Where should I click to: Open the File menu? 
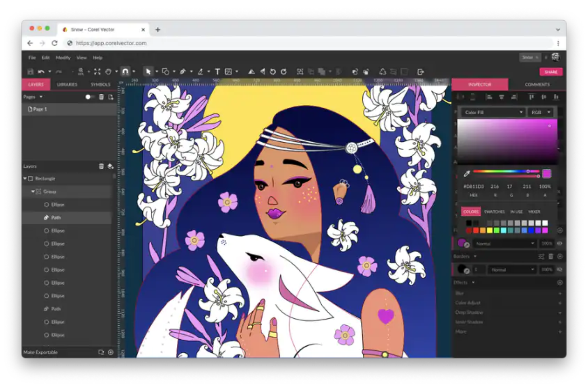[x=32, y=58]
